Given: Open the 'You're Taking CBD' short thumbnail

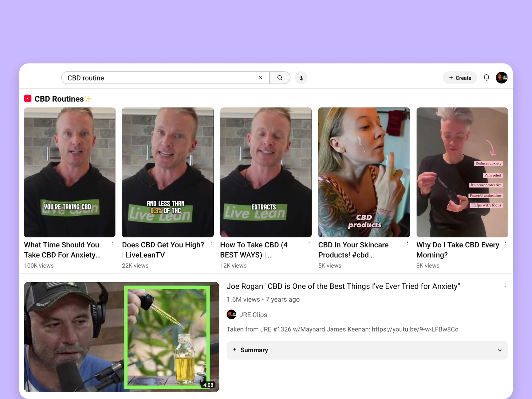Looking at the screenshot, I should click(x=70, y=172).
